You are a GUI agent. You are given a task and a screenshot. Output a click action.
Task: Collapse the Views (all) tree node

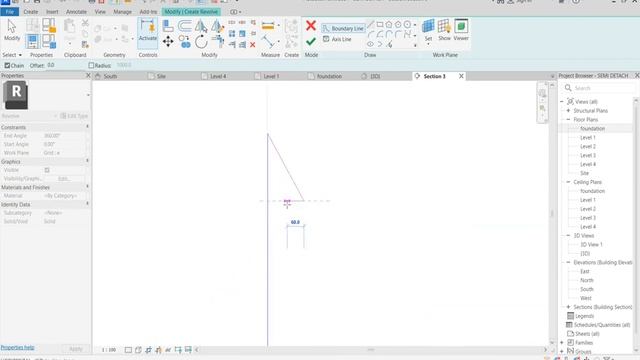click(562, 102)
